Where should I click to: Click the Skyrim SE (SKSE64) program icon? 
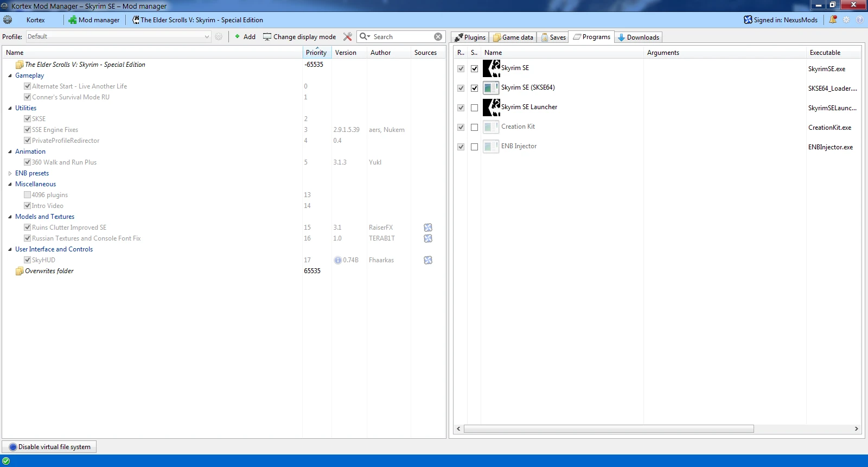click(x=491, y=88)
